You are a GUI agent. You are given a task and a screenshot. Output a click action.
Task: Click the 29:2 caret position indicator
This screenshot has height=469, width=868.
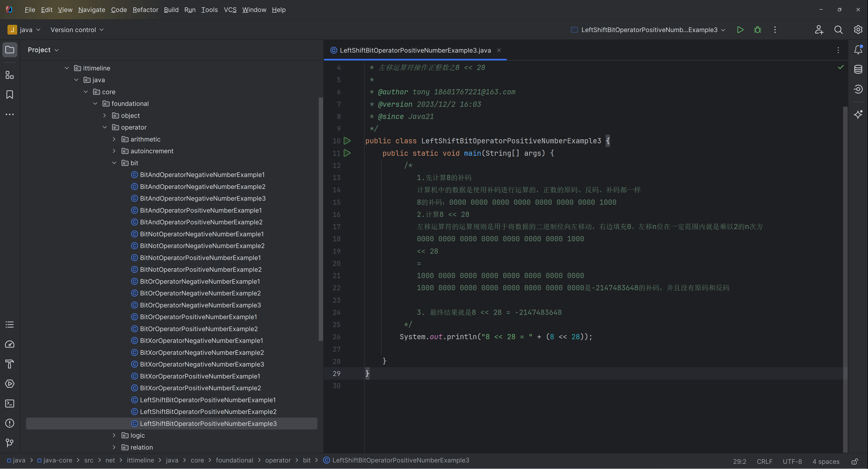tap(740, 461)
